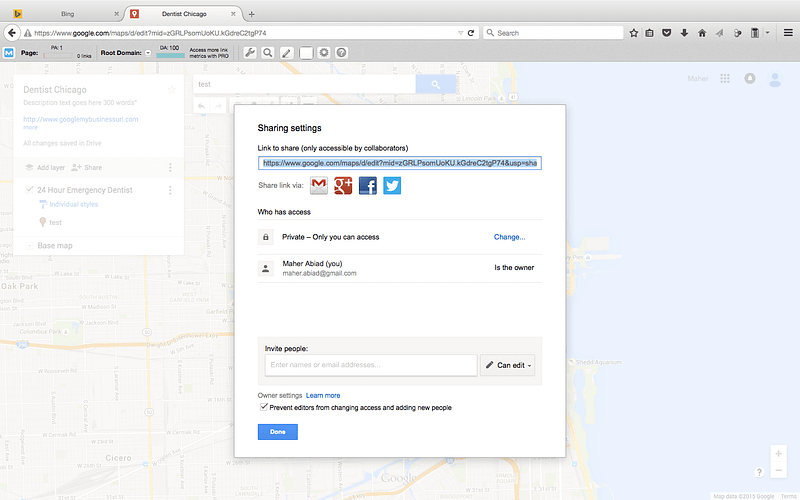The height and width of the screenshot is (500, 800).
Task: Click the Maher account name text
Action: tap(697, 79)
